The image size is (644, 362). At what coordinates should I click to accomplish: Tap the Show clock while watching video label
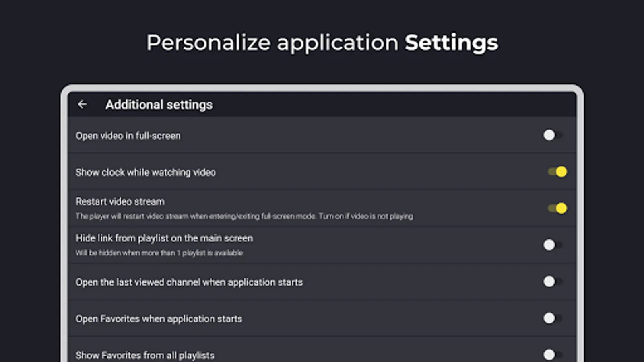(x=145, y=173)
